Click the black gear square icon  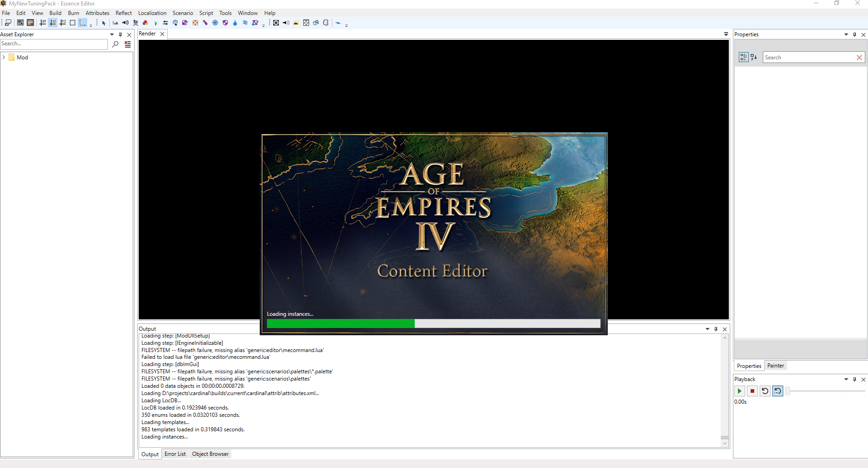pos(276,23)
